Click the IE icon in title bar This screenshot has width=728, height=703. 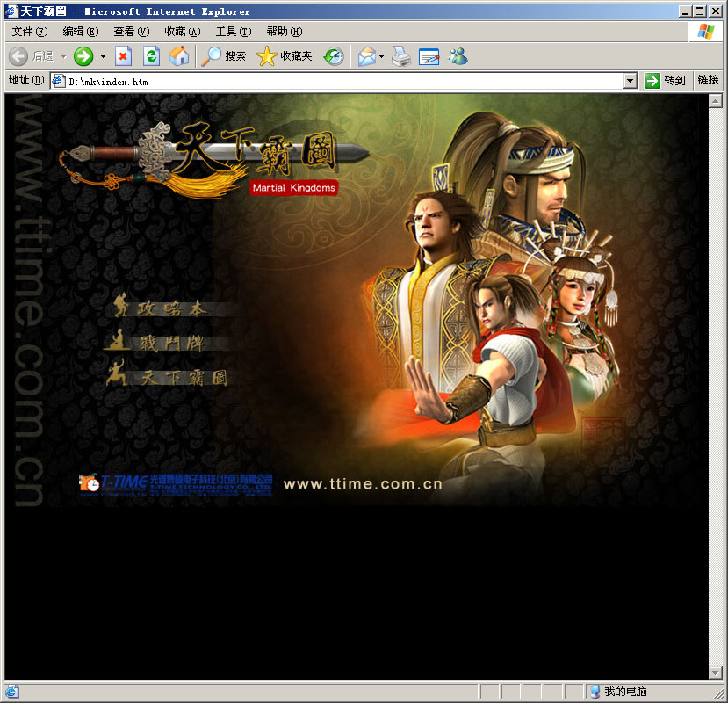(x=11, y=11)
